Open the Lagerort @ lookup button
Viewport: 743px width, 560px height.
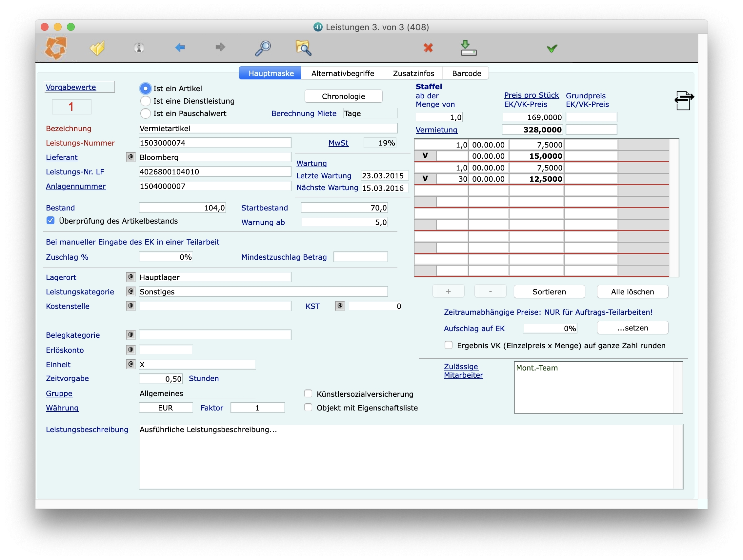pyautogui.click(x=131, y=277)
